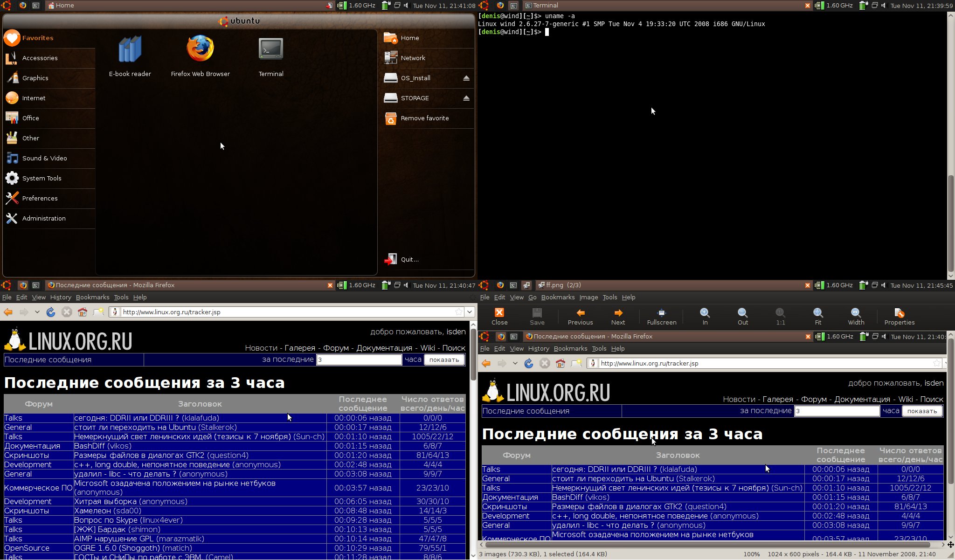The image size is (955, 560).
Task: Click left Firefox page vertical scrollbar
Action: [473, 354]
